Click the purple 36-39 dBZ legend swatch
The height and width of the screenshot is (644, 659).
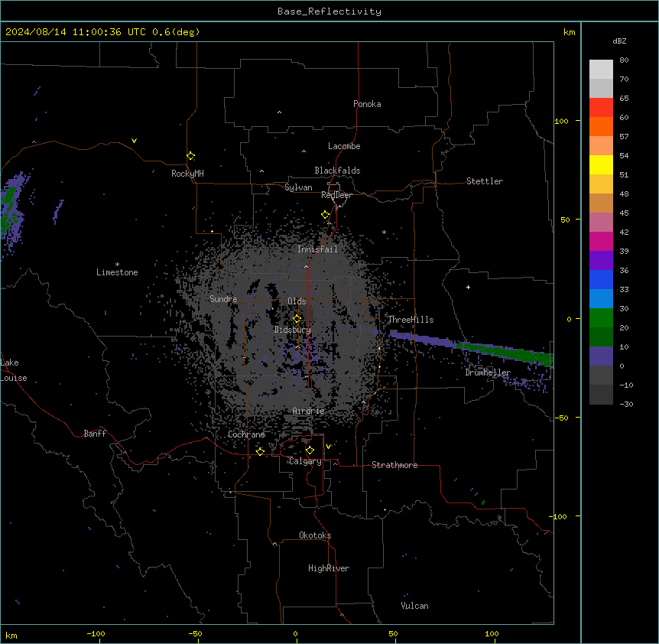pyautogui.click(x=601, y=261)
